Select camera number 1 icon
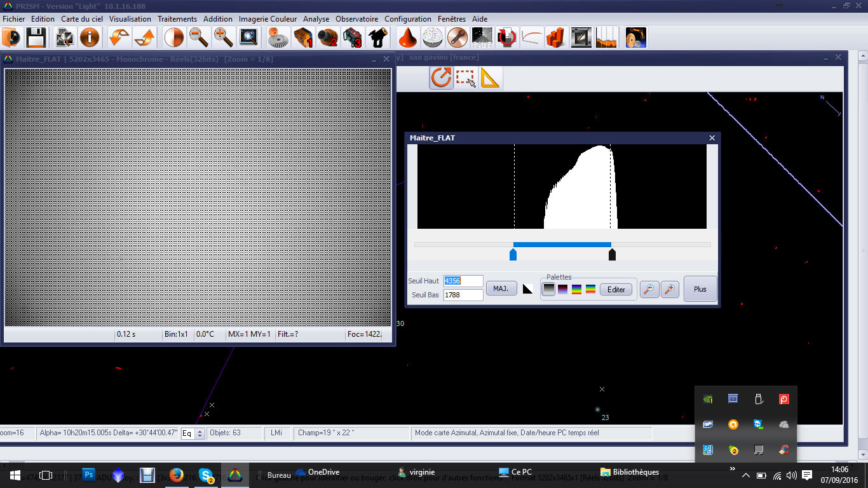Screen dimensions: 868x488 click(303, 37)
